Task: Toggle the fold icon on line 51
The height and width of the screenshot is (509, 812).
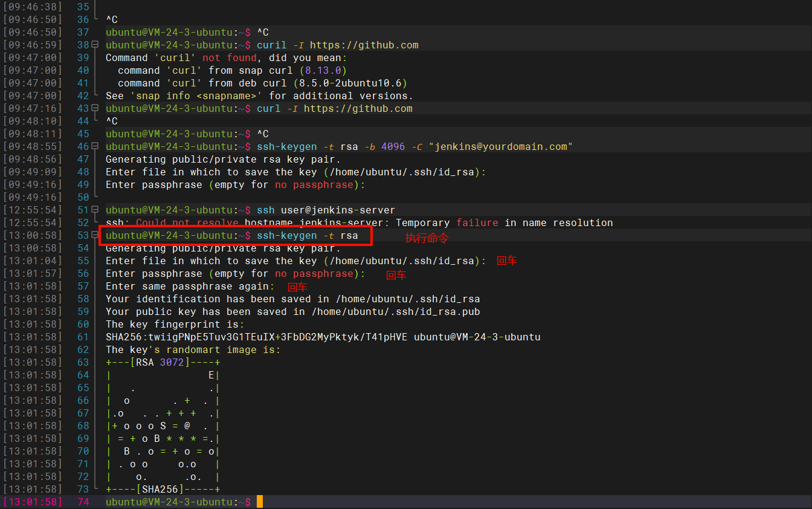Action: [x=95, y=210]
